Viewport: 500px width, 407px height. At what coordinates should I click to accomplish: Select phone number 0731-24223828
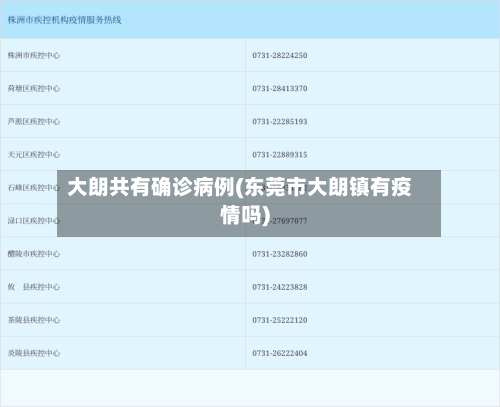pos(280,287)
